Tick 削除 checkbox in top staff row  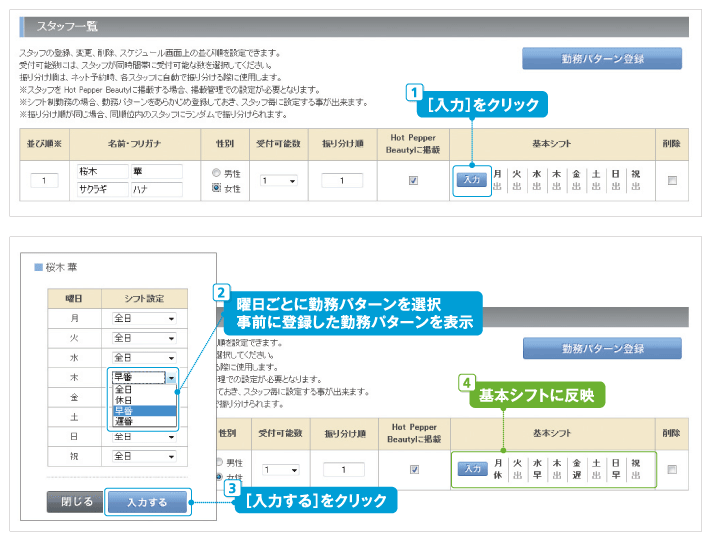(671, 180)
